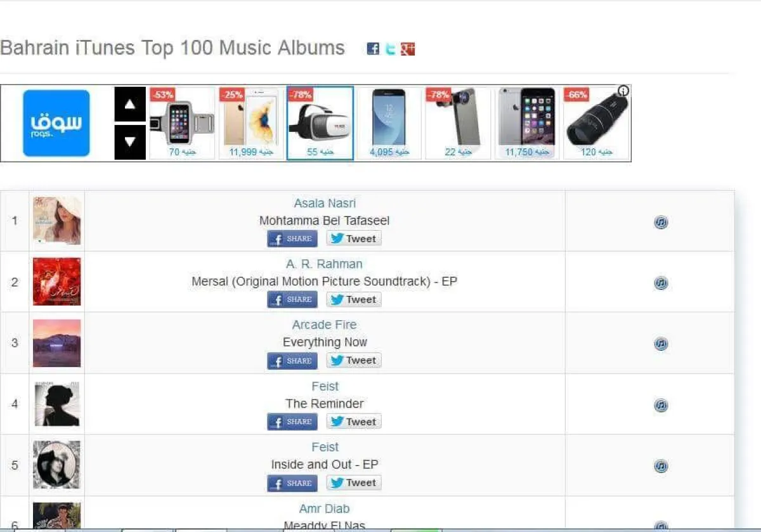Open the Souq logo in the ad banner
This screenshot has height=532, width=761.
click(56, 123)
